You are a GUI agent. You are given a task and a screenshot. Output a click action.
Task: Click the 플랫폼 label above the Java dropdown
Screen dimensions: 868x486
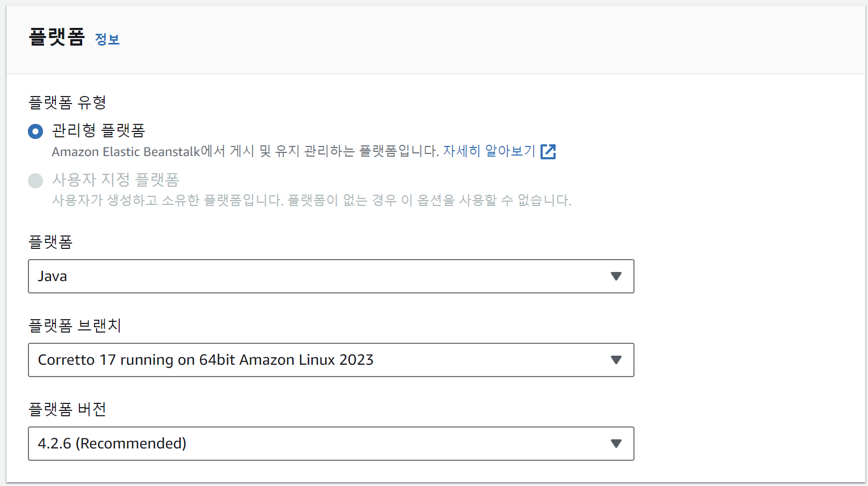(x=50, y=242)
